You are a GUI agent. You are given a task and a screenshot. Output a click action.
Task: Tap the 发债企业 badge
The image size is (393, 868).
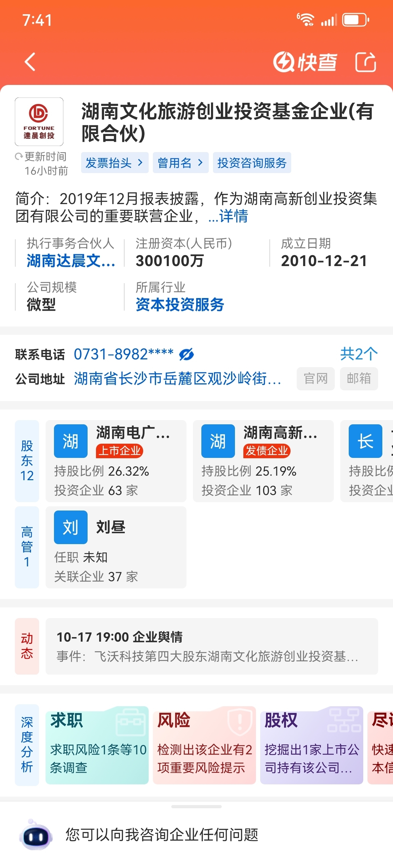tap(267, 451)
